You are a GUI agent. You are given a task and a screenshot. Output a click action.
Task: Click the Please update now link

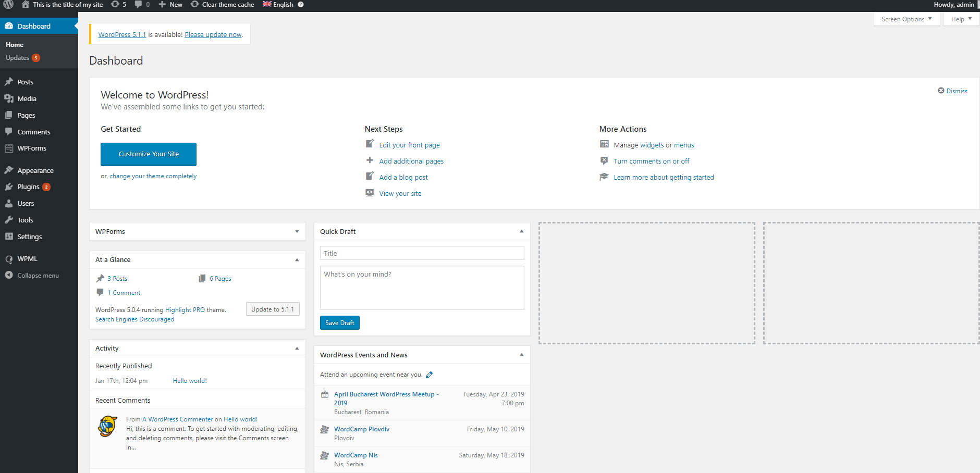213,35
